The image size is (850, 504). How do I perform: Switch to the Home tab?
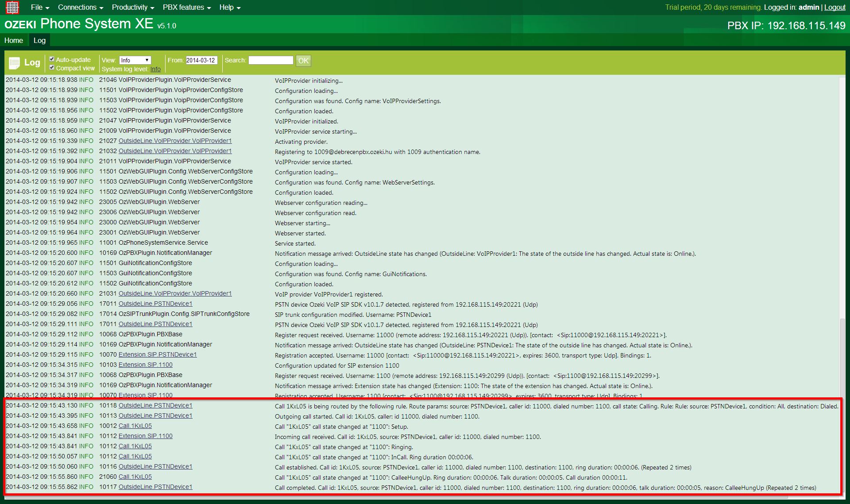tap(14, 40)
